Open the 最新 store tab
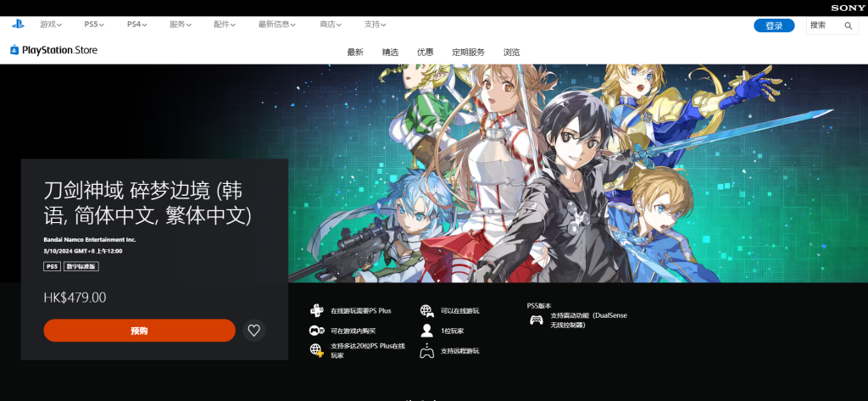This screenshot has height=401, width=868. tap(355, 53)
